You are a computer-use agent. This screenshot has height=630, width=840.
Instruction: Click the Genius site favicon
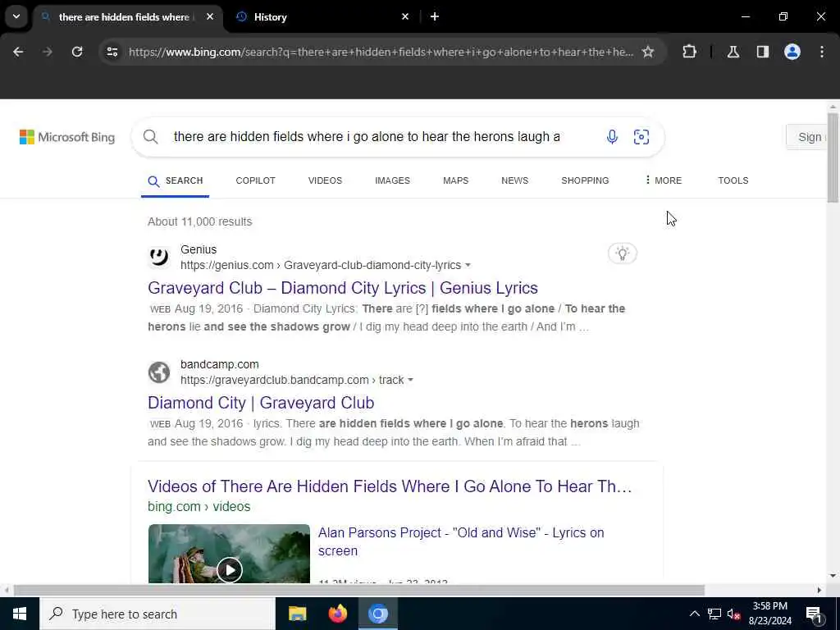tap(159, 257)
